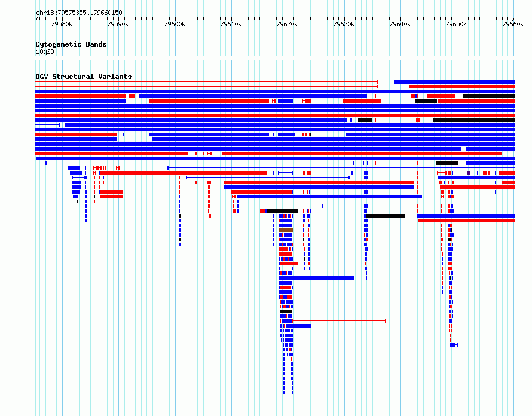Click the chr18:79575355..79660150 coordinate label
This screenshot has height=416, width=532.
point(79,13)
